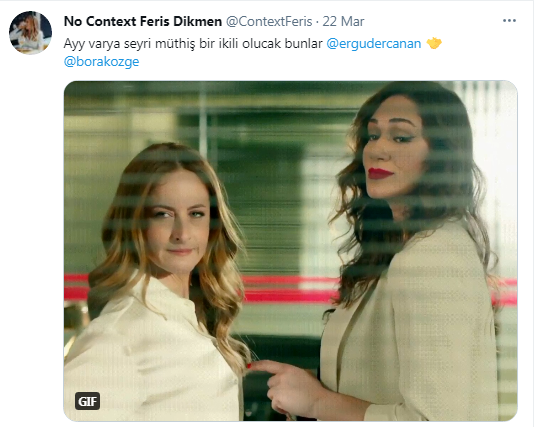Open the three-dot more options menu

click(509, 21)
